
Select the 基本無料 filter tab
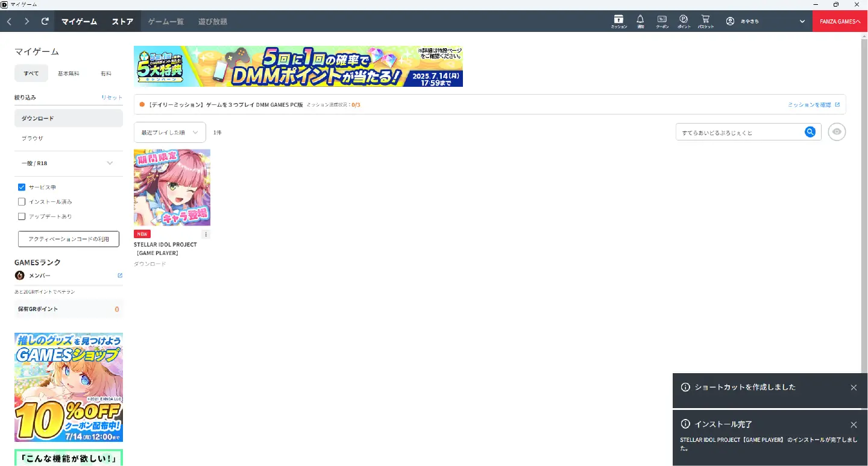click(68, 74)
